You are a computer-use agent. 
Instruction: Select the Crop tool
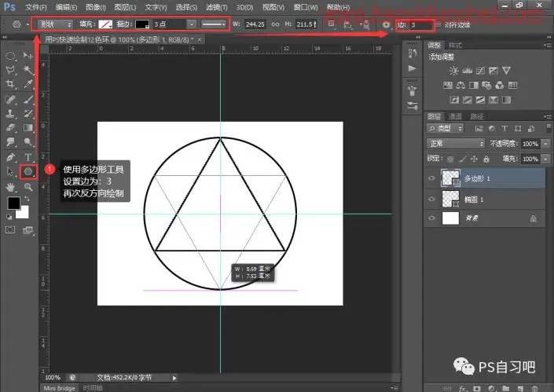[x=10, y=84]
